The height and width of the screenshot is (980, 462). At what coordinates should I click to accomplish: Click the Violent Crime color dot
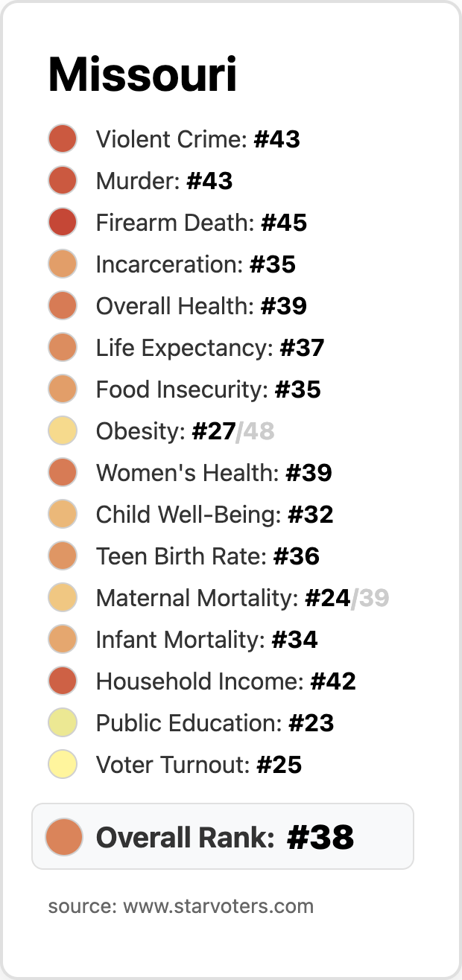63,139
